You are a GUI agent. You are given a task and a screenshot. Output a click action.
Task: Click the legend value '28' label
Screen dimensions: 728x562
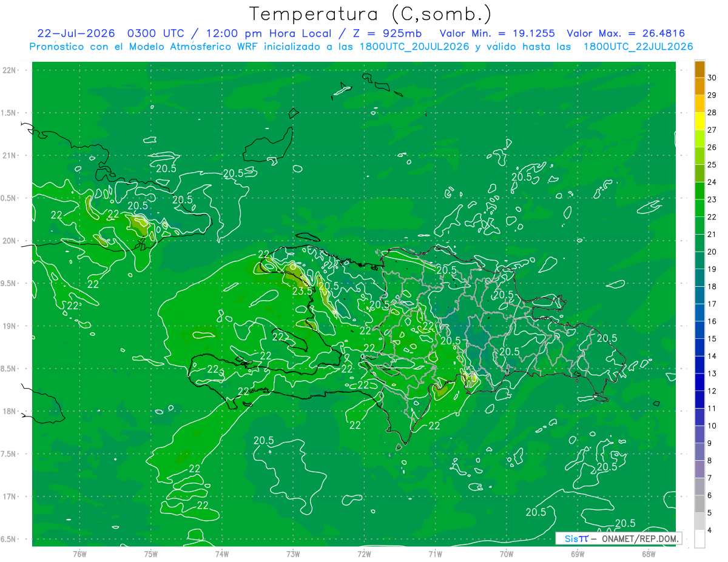(x=712, y=113)
